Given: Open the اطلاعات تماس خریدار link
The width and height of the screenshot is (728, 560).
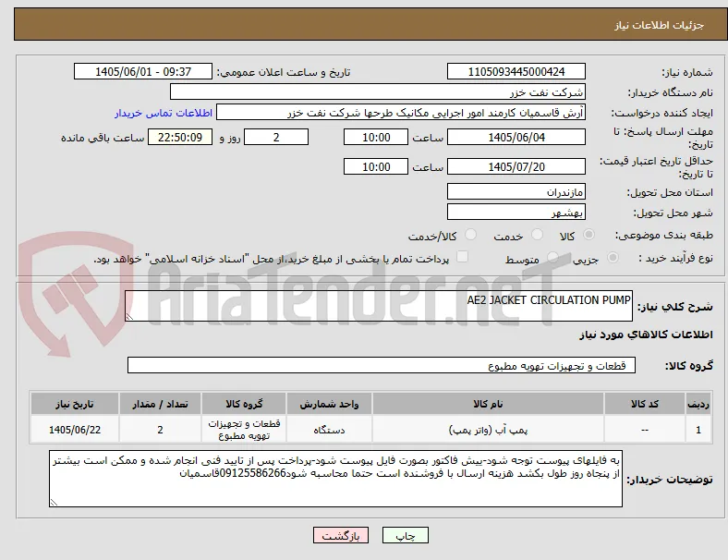Looking at the screenshot, I should coord(164,113).
